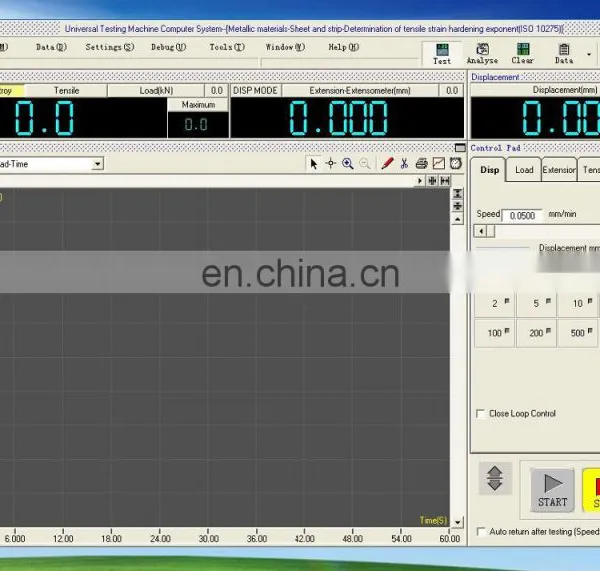Select the arrow pointer tool

point(314,164)
